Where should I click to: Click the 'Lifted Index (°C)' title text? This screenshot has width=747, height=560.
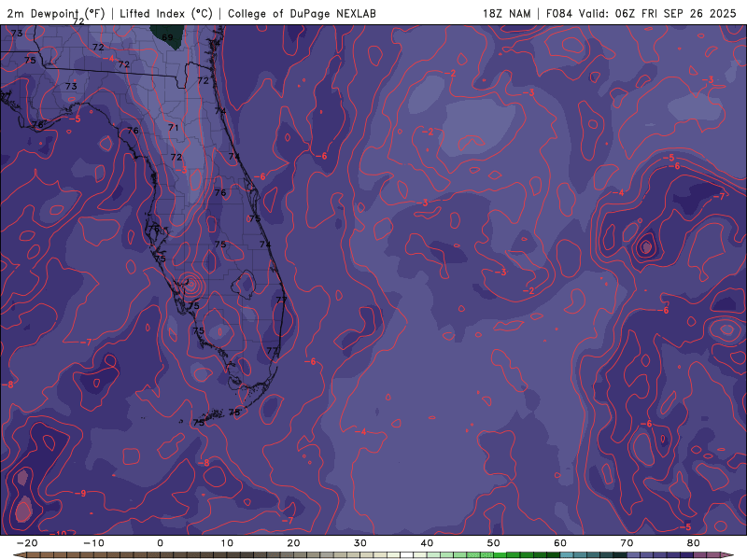166,13
